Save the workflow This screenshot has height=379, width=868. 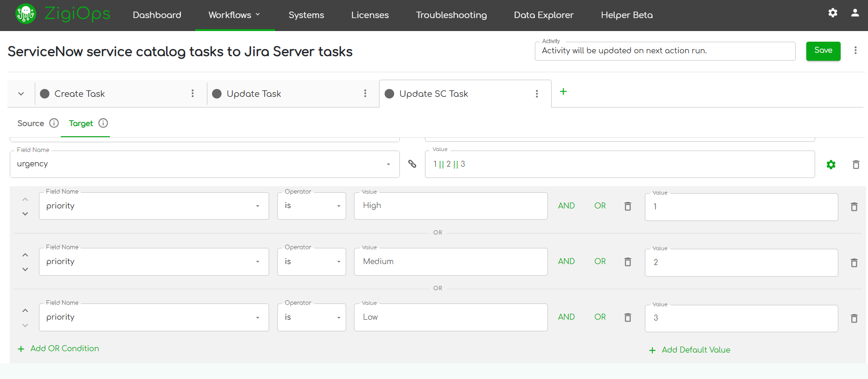pos(823,51)
